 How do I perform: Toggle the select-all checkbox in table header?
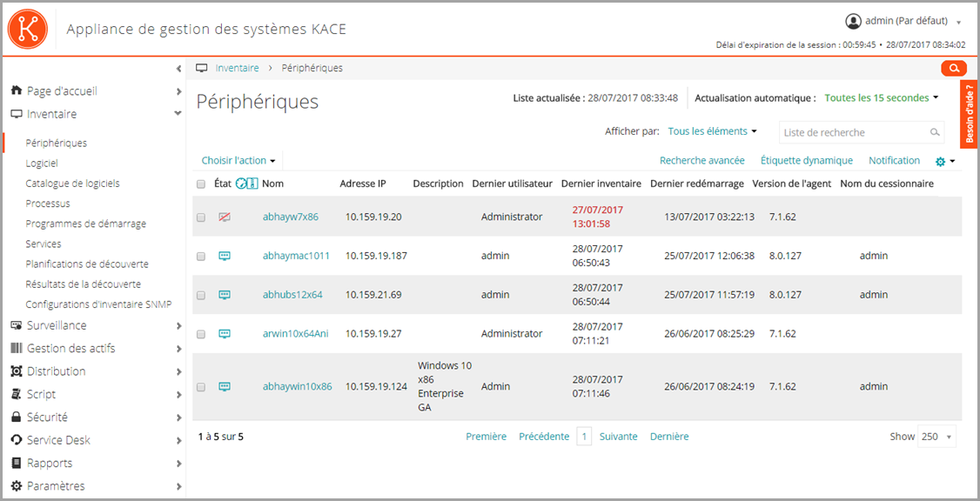201,184
